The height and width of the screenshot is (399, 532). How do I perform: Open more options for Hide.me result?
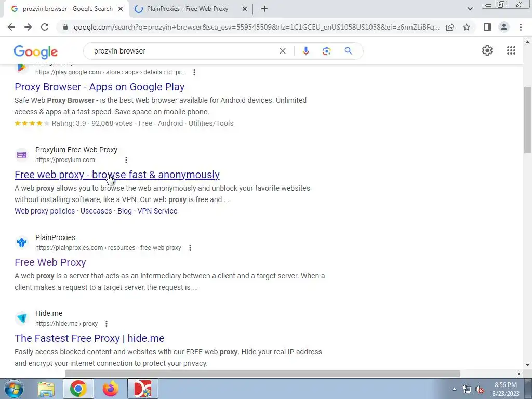[106, 324]
